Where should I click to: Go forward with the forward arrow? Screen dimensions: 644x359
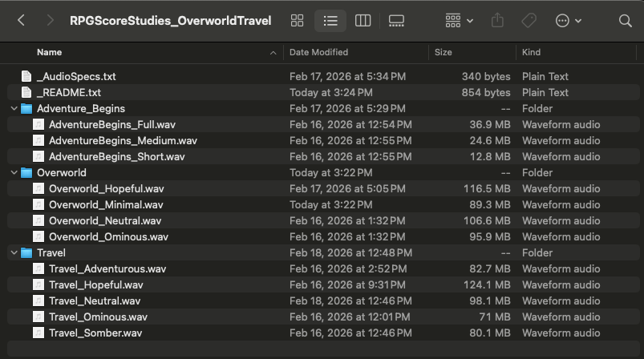point(50,21)
